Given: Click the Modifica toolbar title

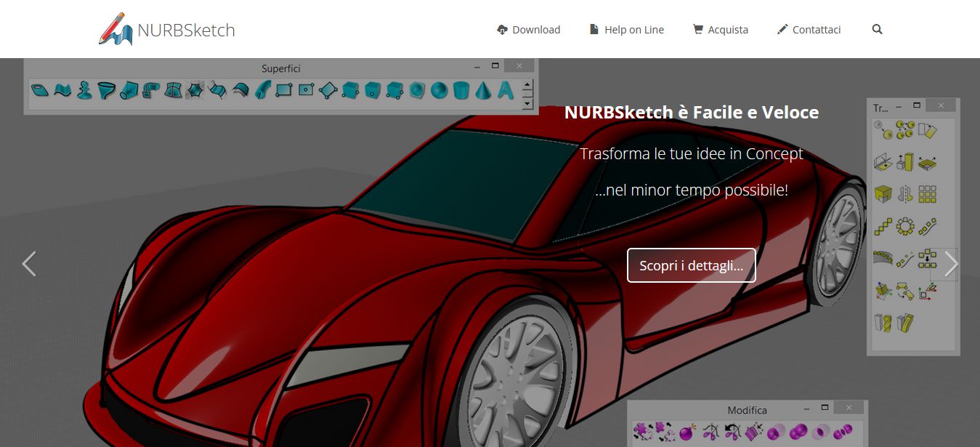Looking at the screenshot, I should [x=747, y=410].
